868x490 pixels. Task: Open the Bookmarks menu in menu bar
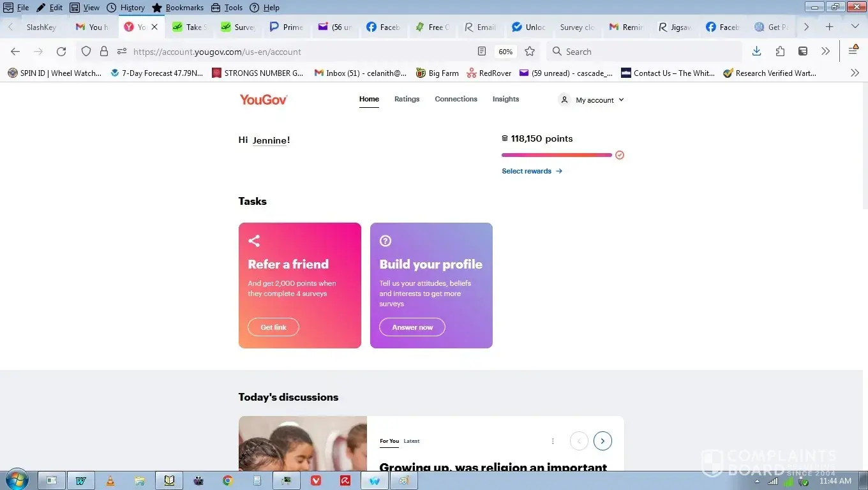tap(178, 8)
